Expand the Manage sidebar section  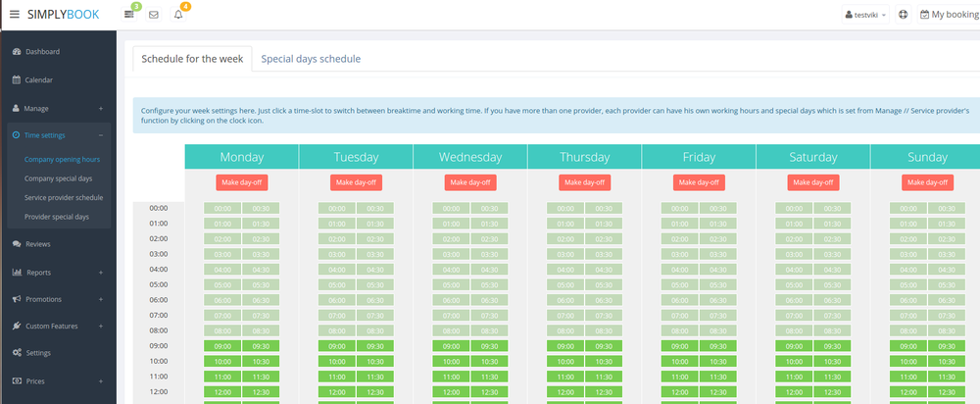tap(101, 108)
